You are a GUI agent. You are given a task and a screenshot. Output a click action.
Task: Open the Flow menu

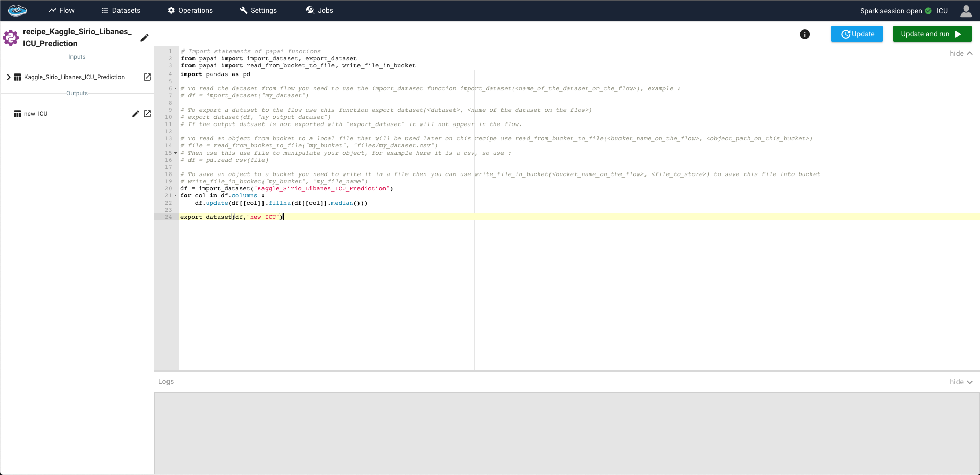click(61, 10)
